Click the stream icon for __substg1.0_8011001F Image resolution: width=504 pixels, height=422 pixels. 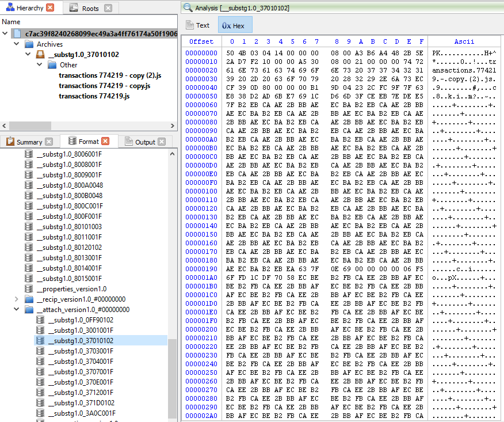point(29,237)
